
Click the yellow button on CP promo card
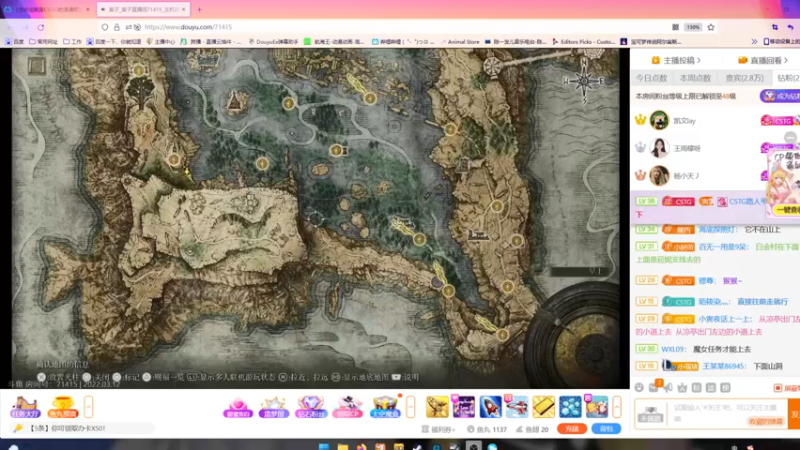[786, 210]
